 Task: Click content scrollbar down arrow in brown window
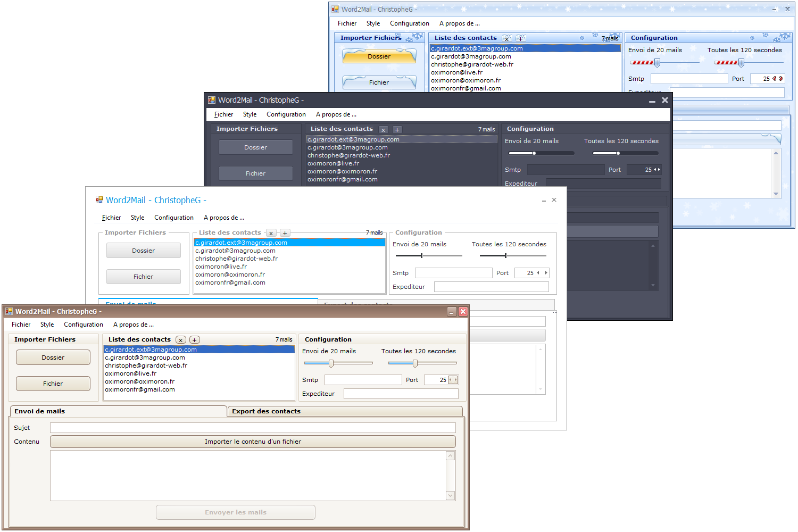[451, 495]
